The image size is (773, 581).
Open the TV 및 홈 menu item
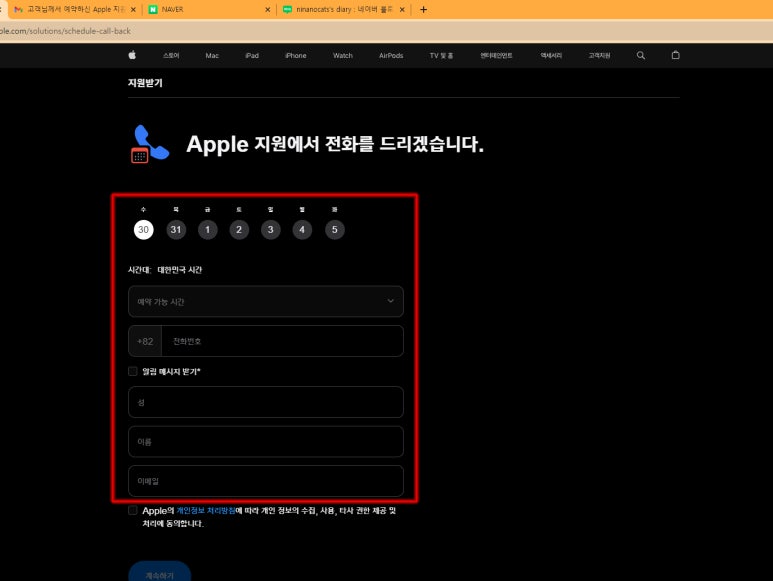441,56
